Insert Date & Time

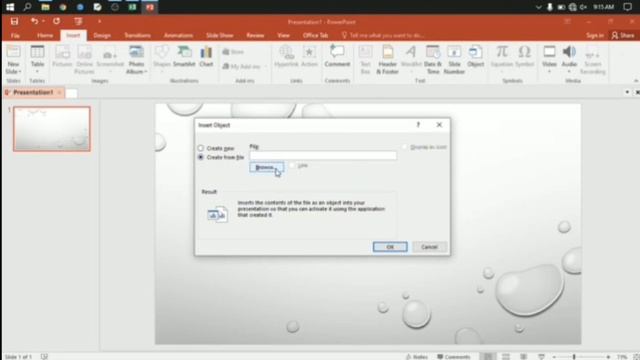[433, 60]
